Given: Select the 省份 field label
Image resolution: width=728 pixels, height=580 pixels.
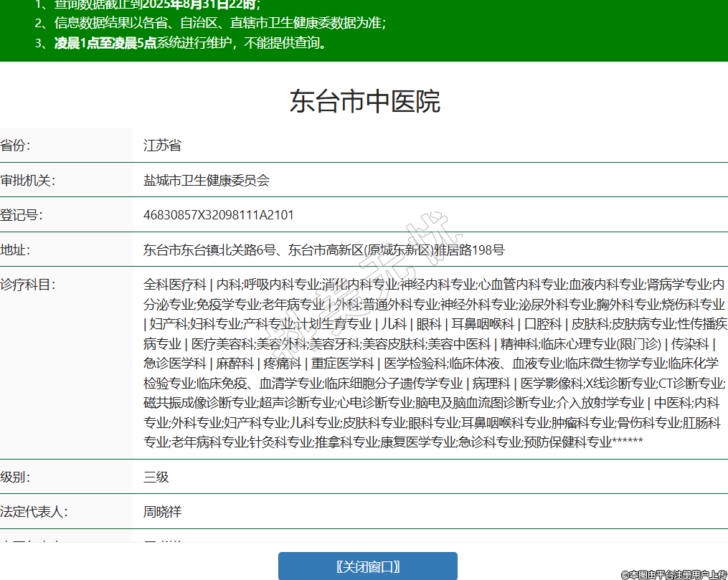Looking at the screenshot, I should coord(16,146).
